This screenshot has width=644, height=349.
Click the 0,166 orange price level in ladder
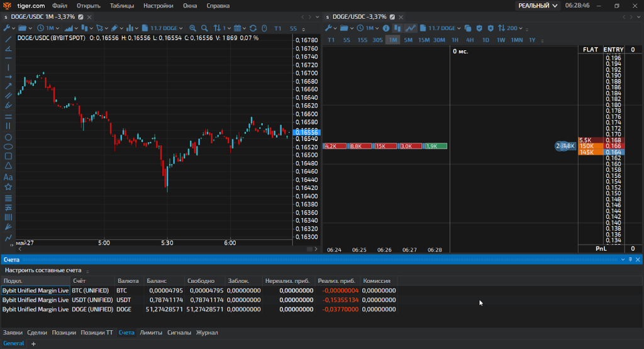613,146
